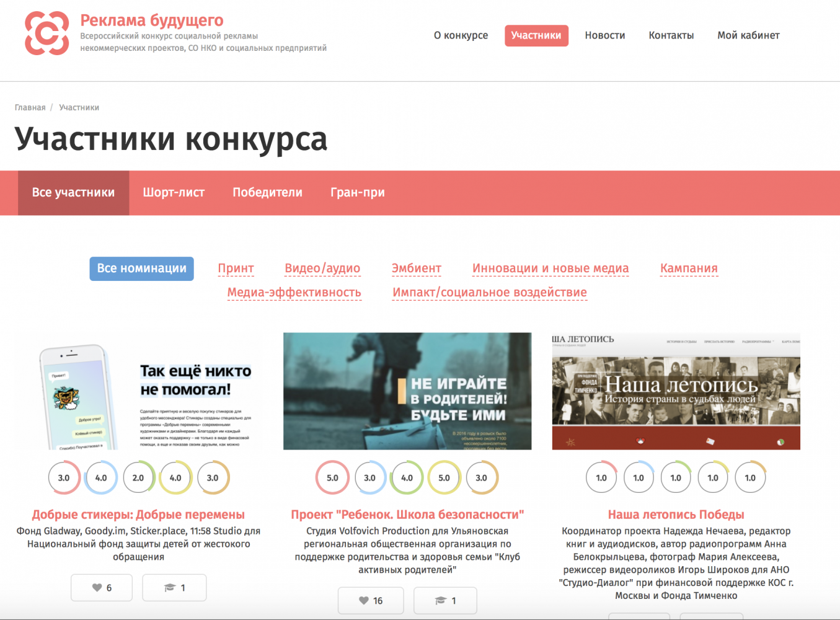Click green 4.0 rating circle under Школа безопасности
Image resolution: width=840 pixels, height=620 pixels.
tap(407, 478)
